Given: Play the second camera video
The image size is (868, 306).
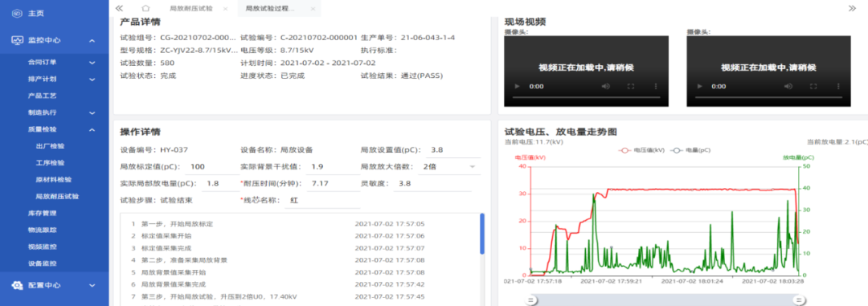Looking at the screenshot, I should [x=700, y=87].
